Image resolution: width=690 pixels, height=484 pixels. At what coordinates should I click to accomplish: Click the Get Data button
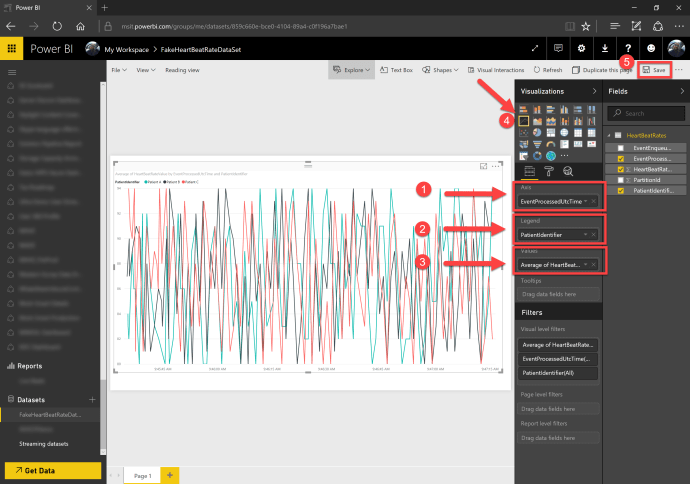[53, 470]
